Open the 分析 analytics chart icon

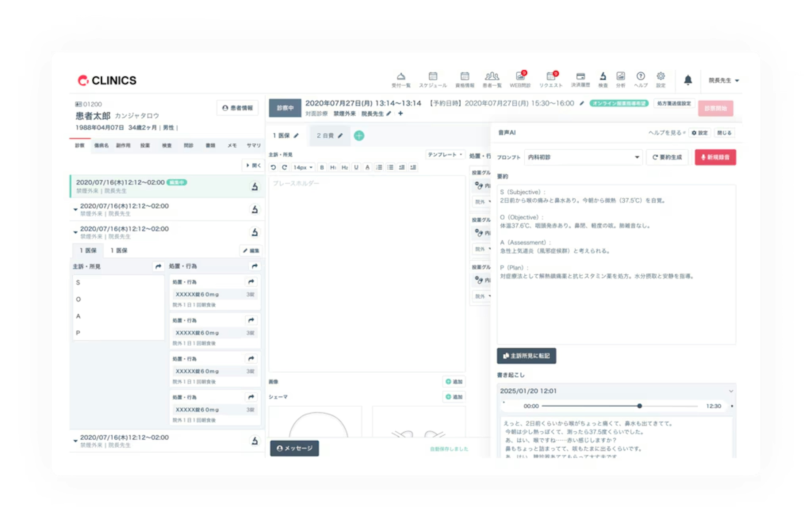click(620, 76)
